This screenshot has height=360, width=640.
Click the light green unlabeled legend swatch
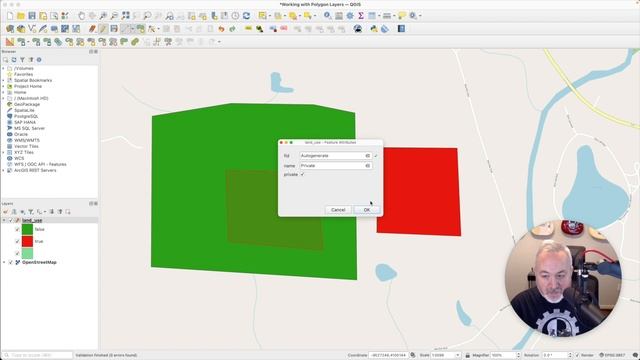pos(27,253)
